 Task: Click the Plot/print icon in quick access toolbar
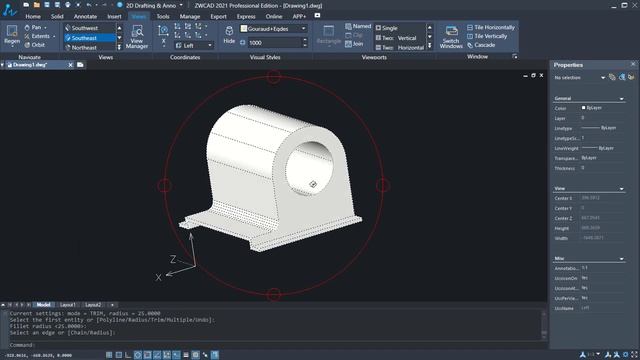[68, 5]
